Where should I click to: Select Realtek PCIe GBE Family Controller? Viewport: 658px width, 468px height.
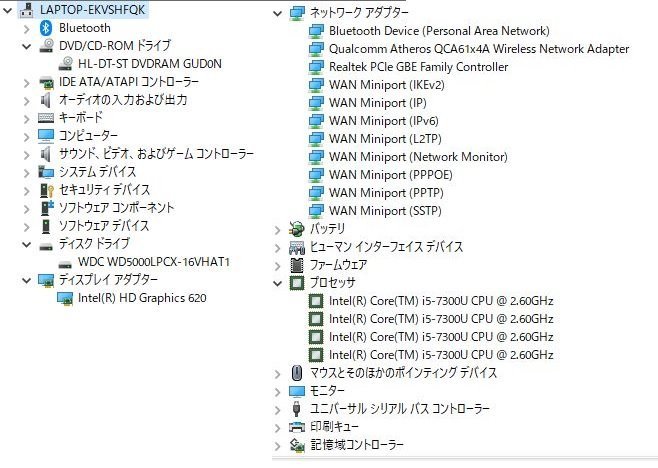coord(418,67)
